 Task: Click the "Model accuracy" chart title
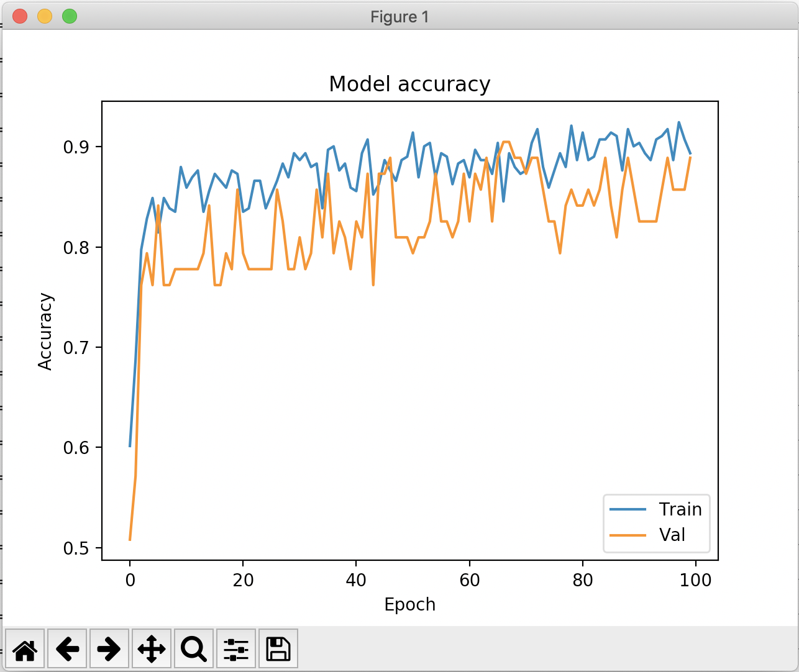point(410,84)
